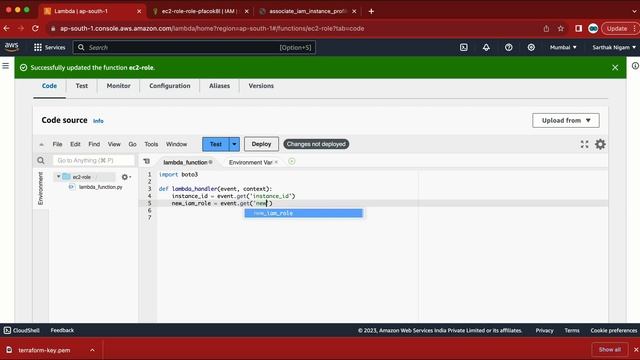
Task: Open the editor Window menu
Action: pos(176,144)
